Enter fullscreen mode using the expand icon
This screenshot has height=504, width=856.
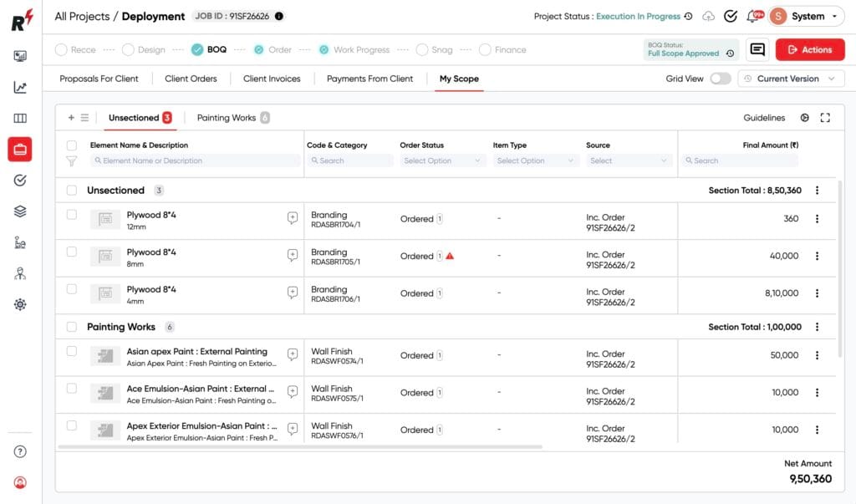(x=826, y=117)
